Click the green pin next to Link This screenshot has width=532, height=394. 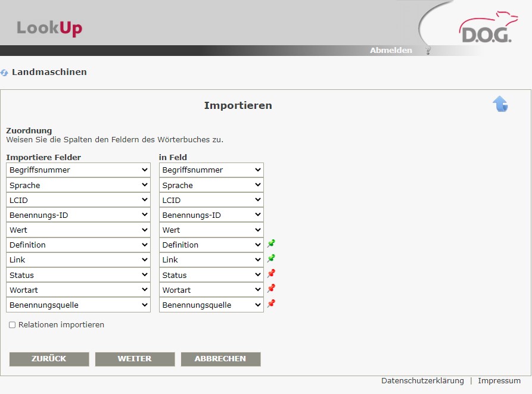[271, 259]
